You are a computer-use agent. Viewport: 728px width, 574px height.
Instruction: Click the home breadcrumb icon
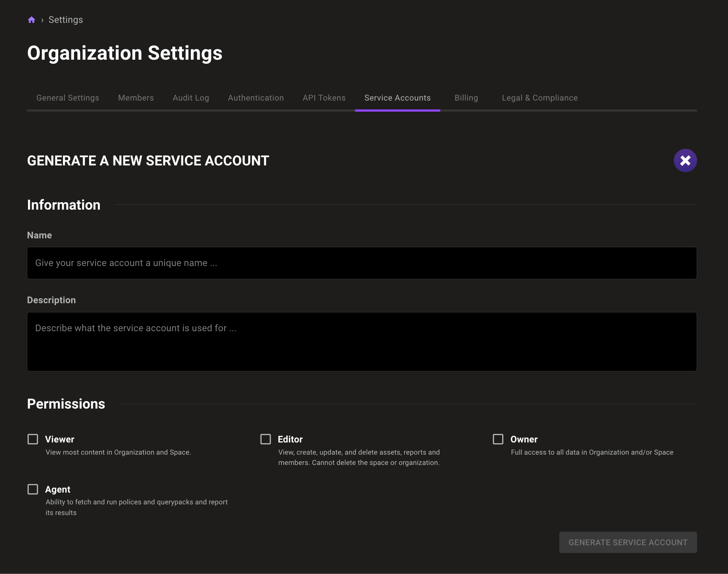click(31, 20)
